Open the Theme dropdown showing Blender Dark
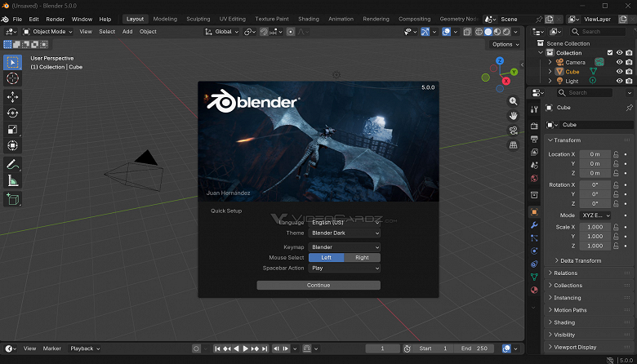 (345, 233)
